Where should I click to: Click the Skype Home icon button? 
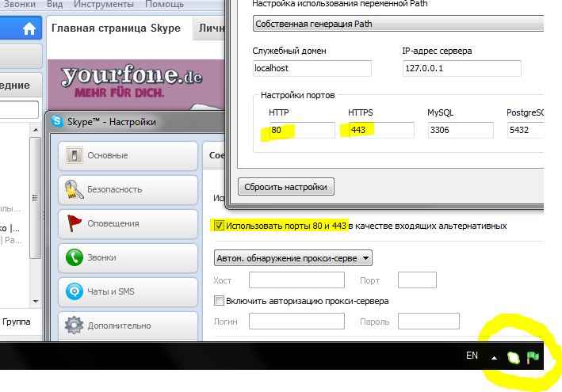coord(29,29)
